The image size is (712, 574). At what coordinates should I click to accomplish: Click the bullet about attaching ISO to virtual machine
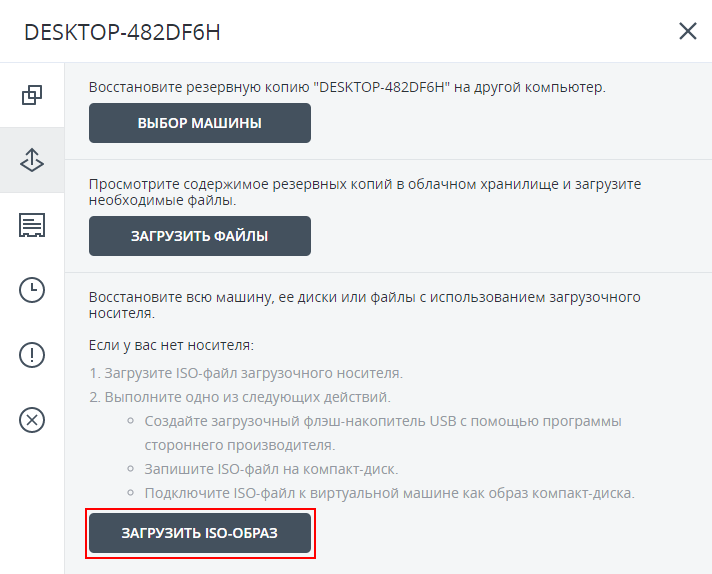[390, 493]
